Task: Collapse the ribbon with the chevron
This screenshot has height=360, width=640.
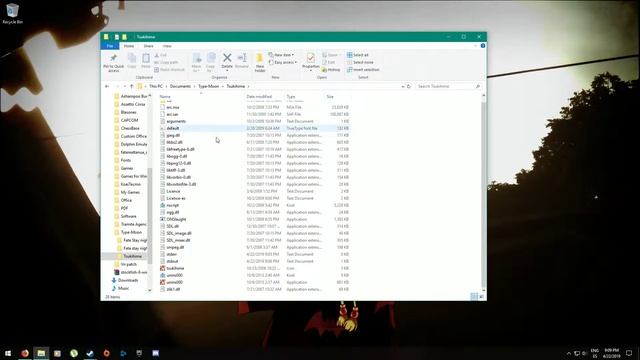Action: coord(476,46)
